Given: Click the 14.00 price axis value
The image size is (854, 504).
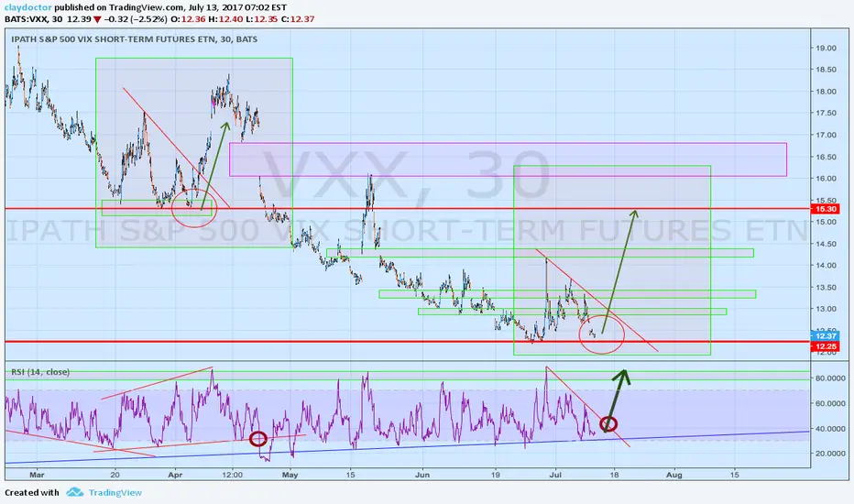Looking at the screenshot, I should 826,266.
